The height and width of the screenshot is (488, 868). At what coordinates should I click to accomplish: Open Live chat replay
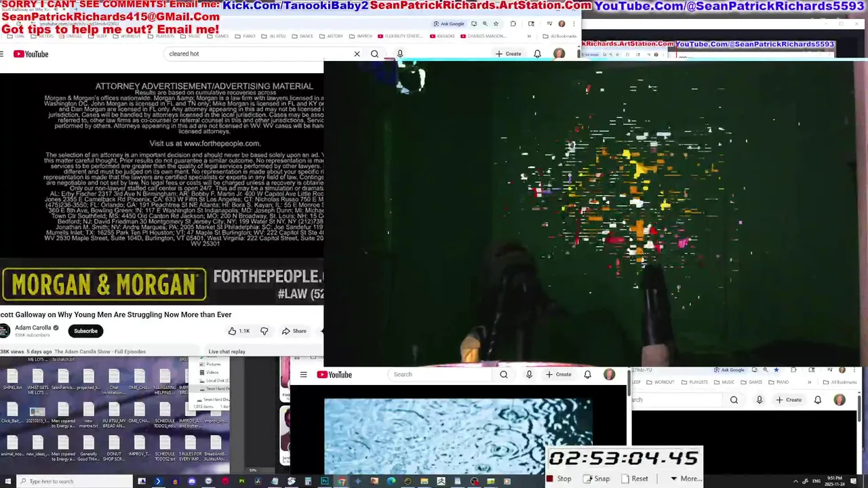(x=226, y=352)
